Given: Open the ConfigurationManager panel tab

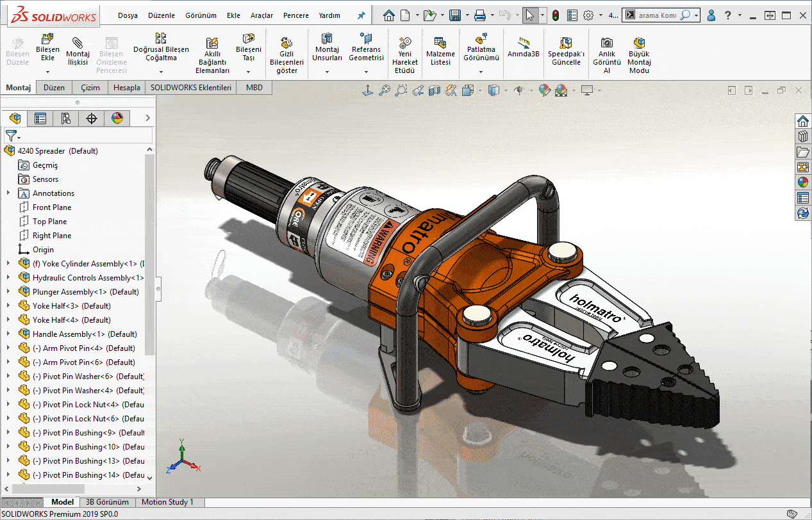Looking at the screenshot, I should click(66, 118).
